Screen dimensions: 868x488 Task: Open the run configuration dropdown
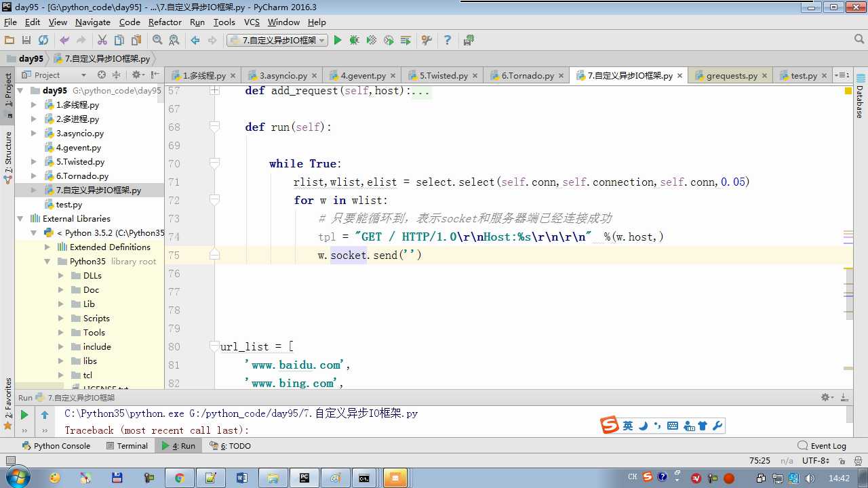pos(277,41)
